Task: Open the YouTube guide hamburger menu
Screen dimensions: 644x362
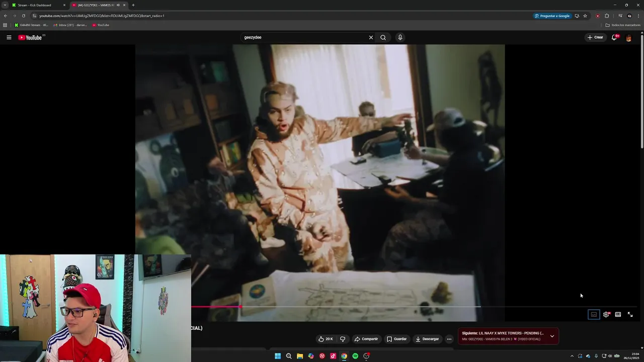Action: point(9,37)
